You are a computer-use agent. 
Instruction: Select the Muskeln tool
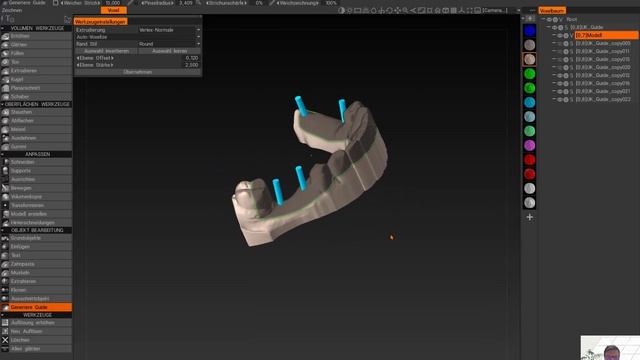coord(36,273)
